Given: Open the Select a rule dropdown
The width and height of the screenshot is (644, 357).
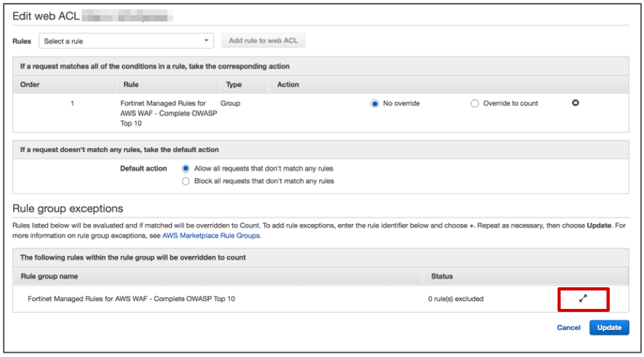Looking at the screenshot, I should click(126, 41).
